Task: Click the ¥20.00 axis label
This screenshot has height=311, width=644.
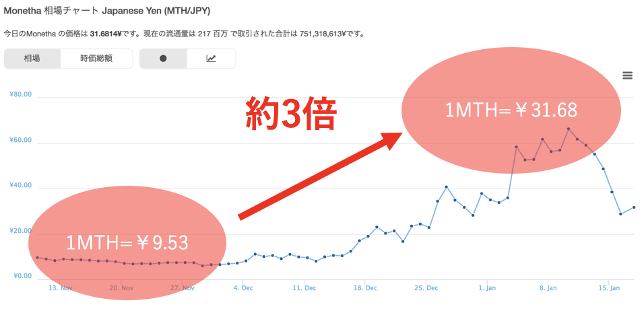Action: click(20, 231)
